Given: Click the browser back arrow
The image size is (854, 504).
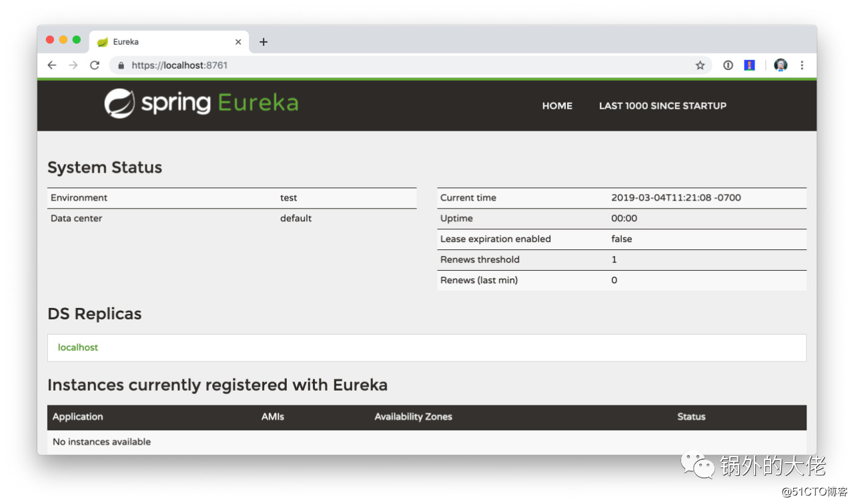Looking at the screenshot, I should click(52, 65).
